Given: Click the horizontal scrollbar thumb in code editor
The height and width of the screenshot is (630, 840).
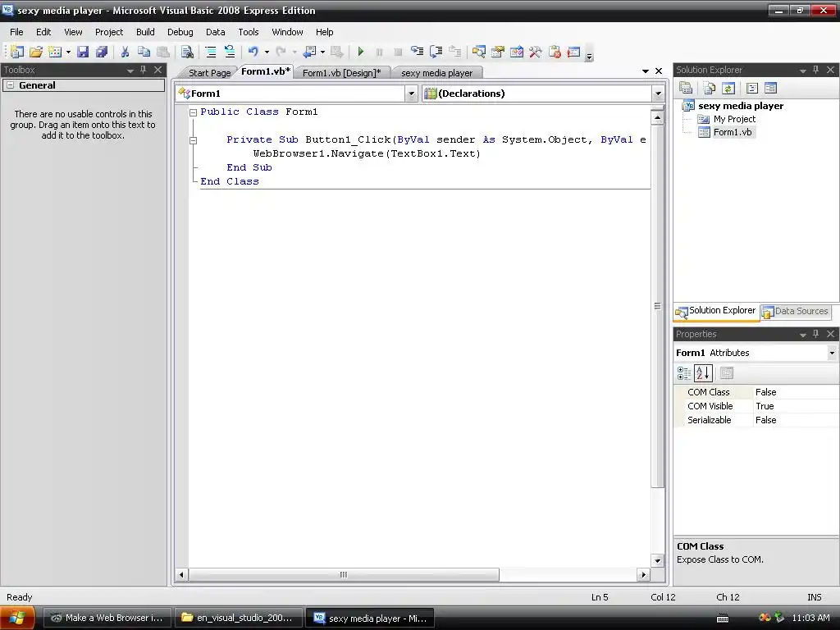Looking at the screenshot, I should point(344,575).
